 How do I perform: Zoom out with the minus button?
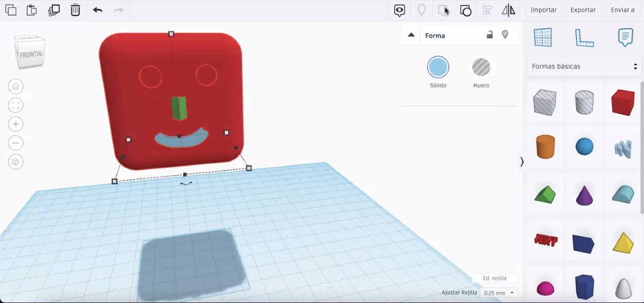click(16, 143)
